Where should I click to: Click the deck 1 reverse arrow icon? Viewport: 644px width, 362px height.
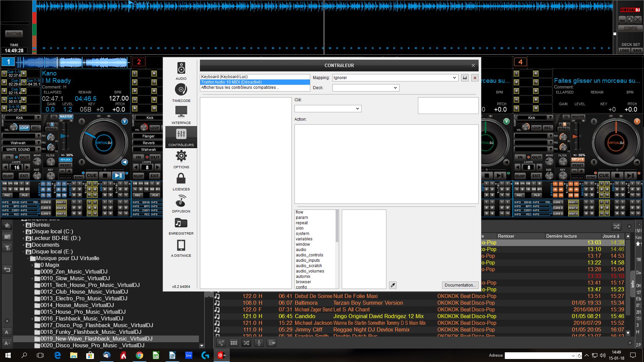[124, 162]
